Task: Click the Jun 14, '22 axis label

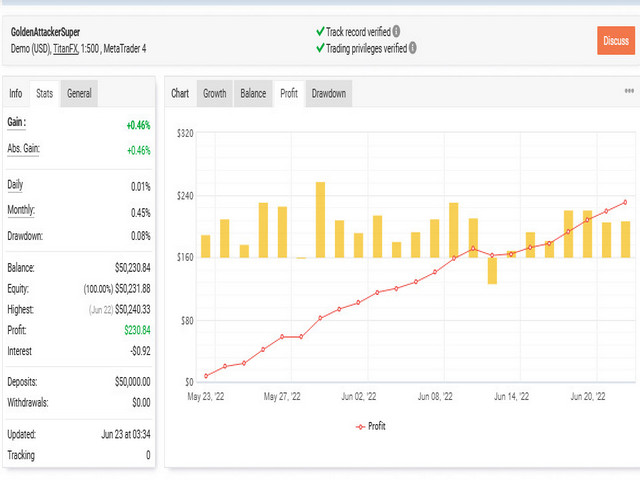Action: [x=511, y=396]
